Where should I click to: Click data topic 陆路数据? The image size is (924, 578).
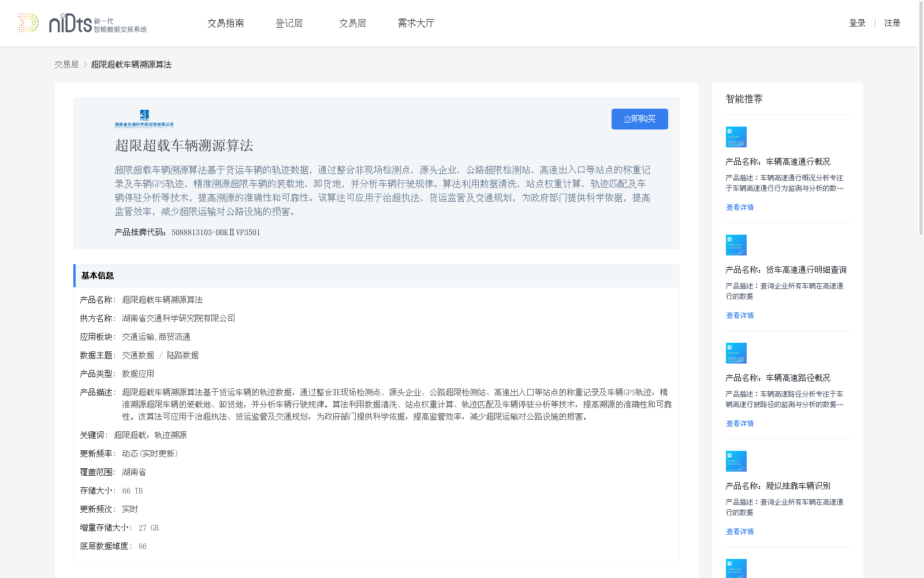tap(182, 355)
